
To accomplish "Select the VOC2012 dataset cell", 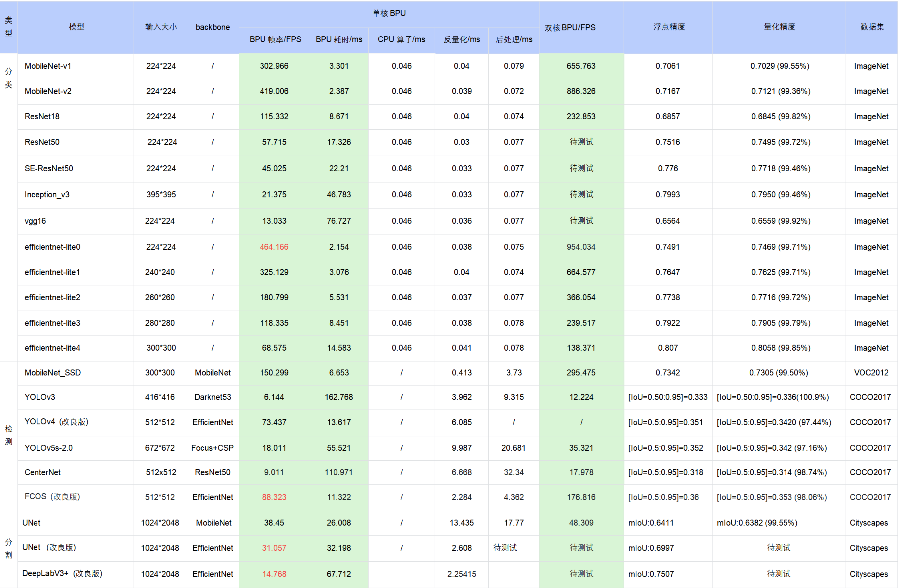I will [x=871, y=373].
